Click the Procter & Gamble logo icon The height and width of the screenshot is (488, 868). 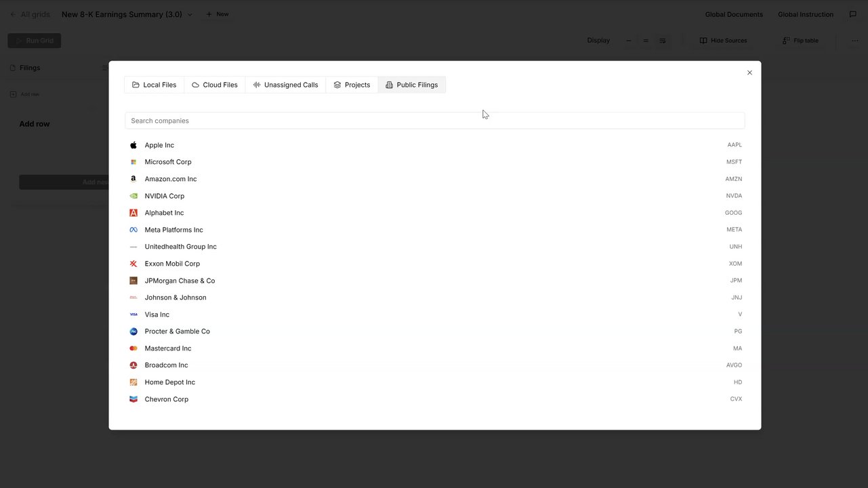[x=133, y=331]
